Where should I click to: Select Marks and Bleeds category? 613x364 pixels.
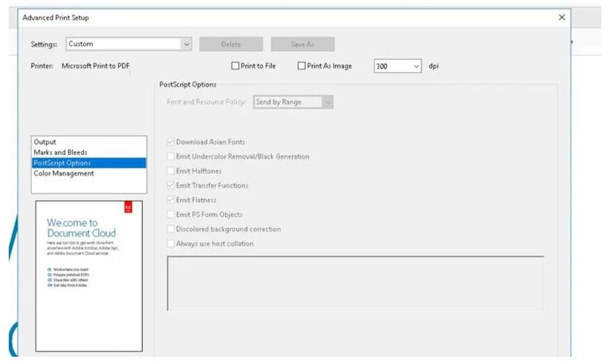(x=89, y=152)
